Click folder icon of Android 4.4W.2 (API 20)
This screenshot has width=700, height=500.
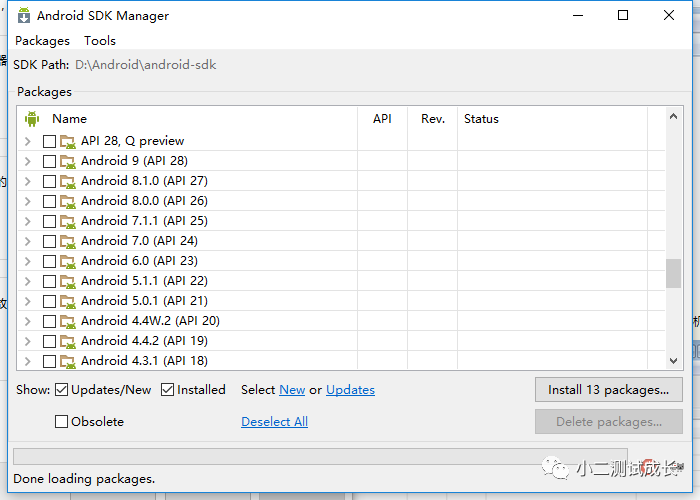pyautogui.click(x=68, y=321)
